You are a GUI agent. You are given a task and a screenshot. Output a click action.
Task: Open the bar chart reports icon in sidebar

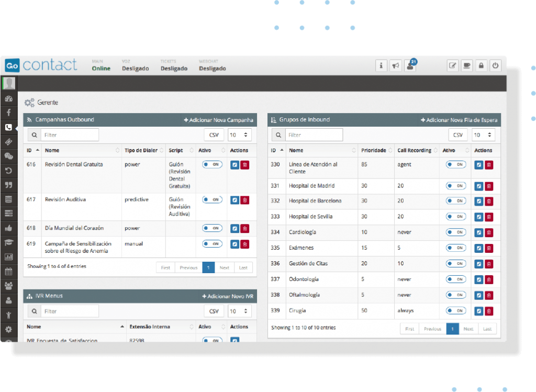coord(8,256)
